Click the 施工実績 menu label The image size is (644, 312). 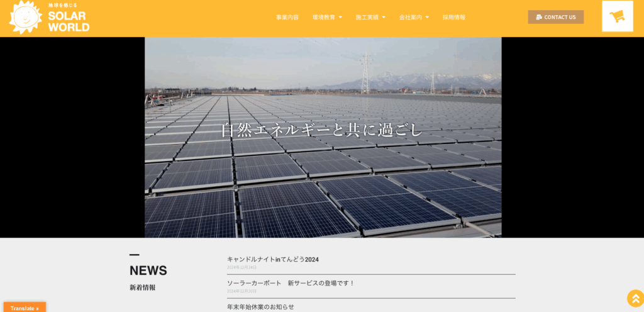(367, 17)
